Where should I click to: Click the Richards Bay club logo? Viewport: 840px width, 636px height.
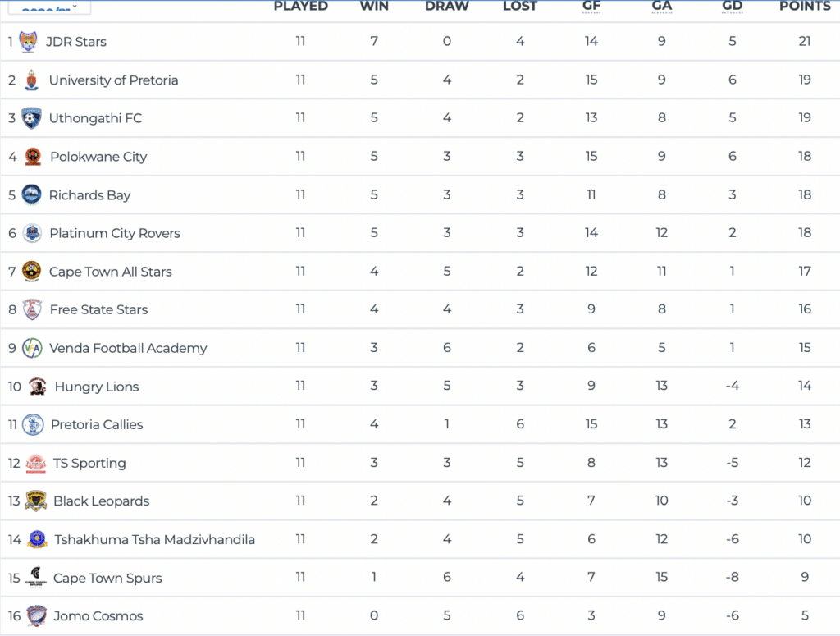[32, 194]
